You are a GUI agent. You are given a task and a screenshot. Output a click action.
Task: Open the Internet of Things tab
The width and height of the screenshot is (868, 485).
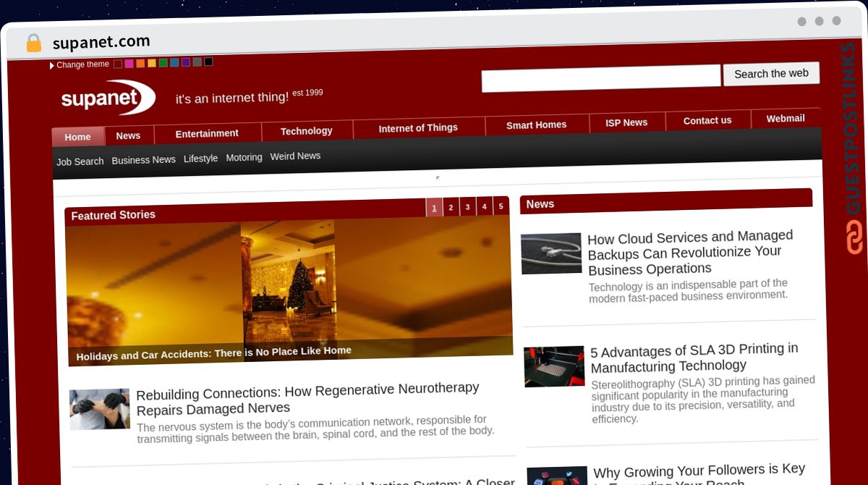418,128
